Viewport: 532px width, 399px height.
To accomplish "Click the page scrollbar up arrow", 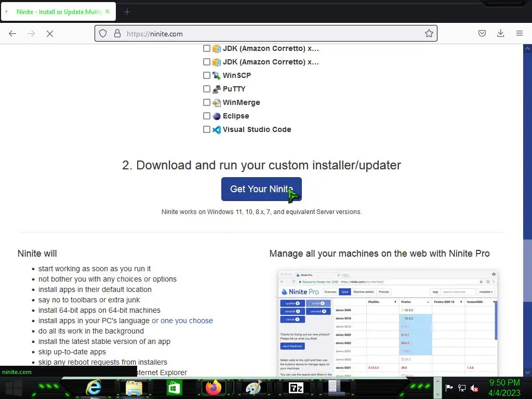I will point(528,48).
